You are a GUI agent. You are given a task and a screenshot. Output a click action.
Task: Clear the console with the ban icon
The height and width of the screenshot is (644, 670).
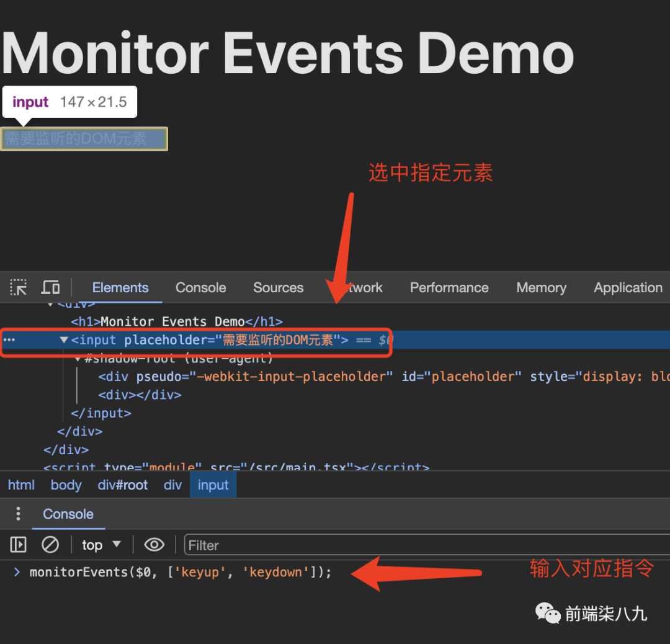[x=50, y=545]
